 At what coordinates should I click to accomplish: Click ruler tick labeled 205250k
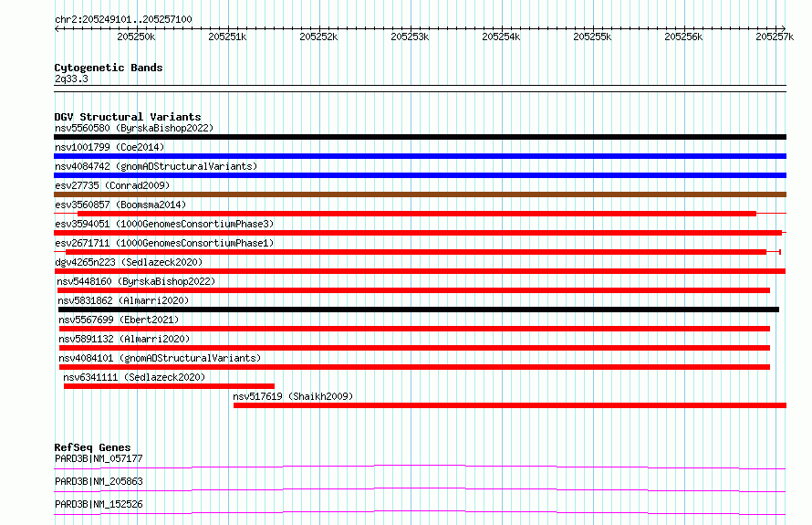point(136,37)
